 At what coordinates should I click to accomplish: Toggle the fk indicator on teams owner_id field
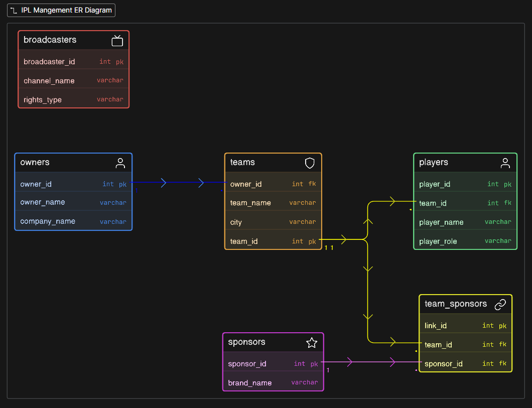pos(312,184)
